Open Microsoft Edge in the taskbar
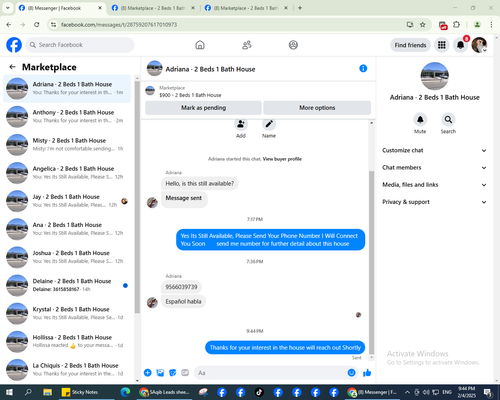 point(125,392)
